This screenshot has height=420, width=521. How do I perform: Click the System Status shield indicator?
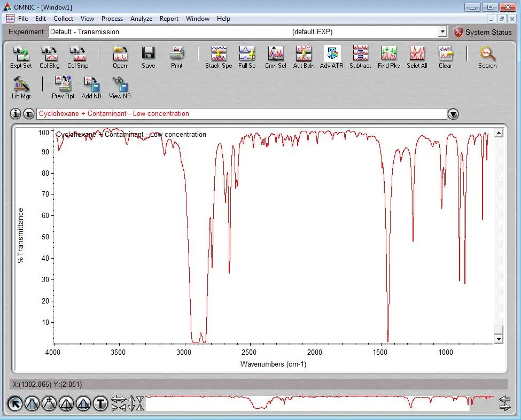[458, 32]
